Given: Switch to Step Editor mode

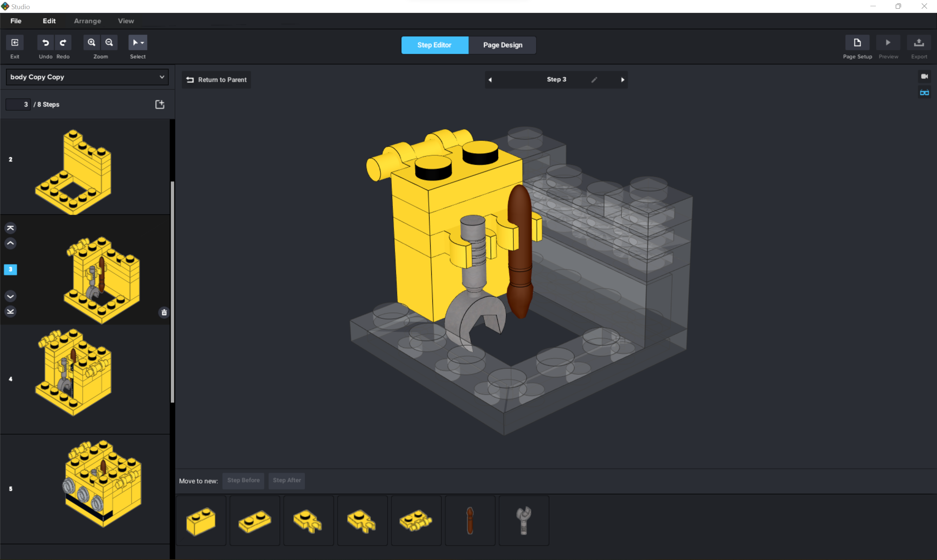Looking at the screenshot, I should [434, 45].
